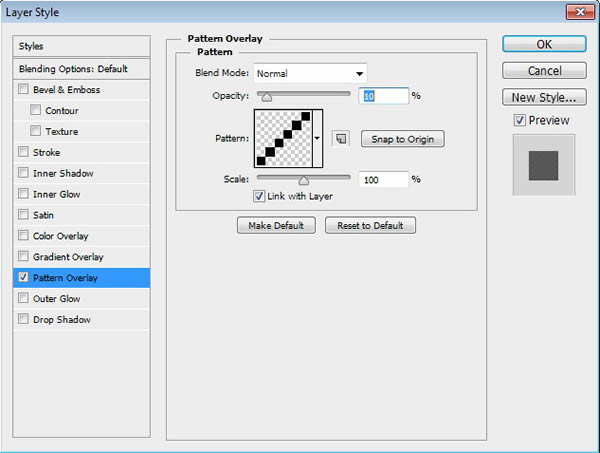
Task: Enable the Color Overlay checkbox
Action: coord(23,235)
